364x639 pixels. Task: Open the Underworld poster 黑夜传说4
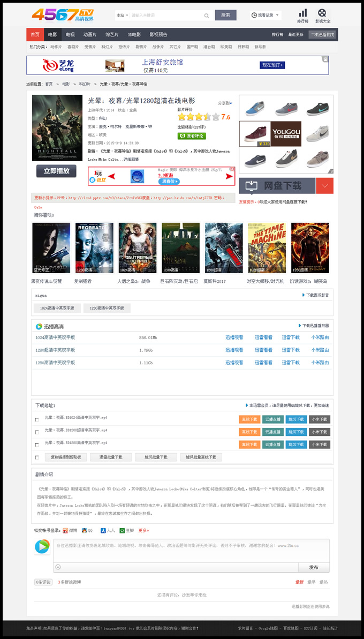pyautogui.click(x=51, y=248)
